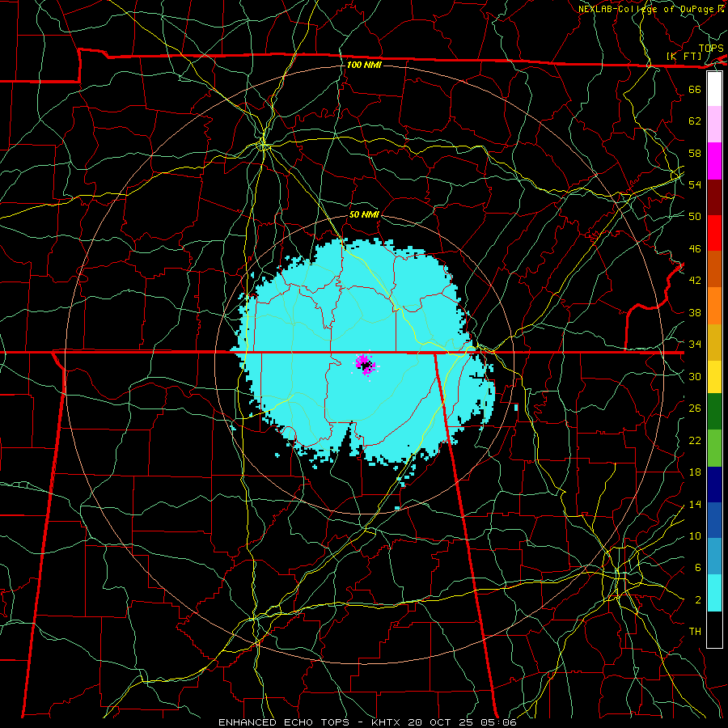The width and height of the screenshot is (728, 728).
Task: Click the black TH threshold swatch
Action: click(x=714, y=629)
